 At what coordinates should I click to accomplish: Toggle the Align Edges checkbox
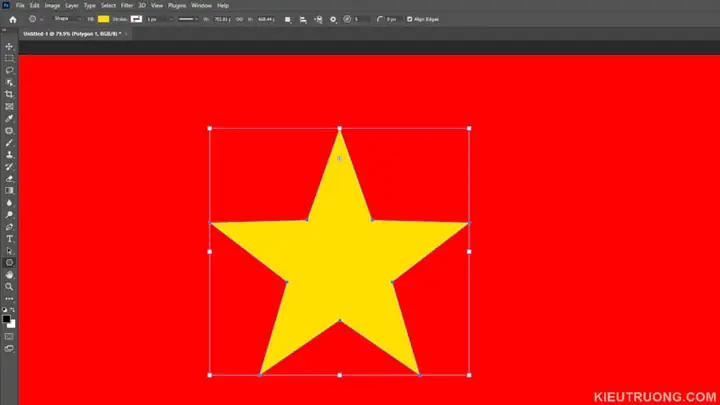(x=410, y=19)
